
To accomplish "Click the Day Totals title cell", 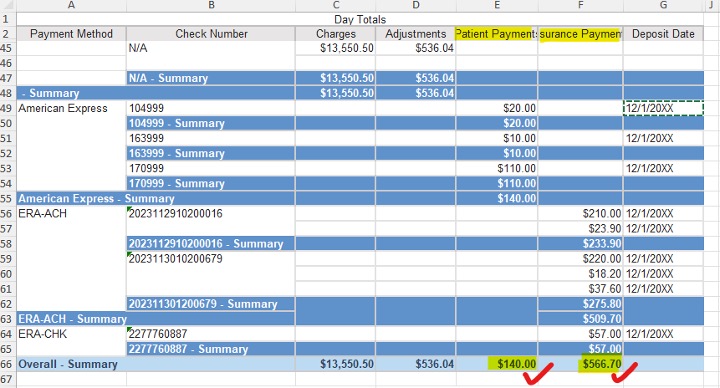I will [x=360, y=19].
